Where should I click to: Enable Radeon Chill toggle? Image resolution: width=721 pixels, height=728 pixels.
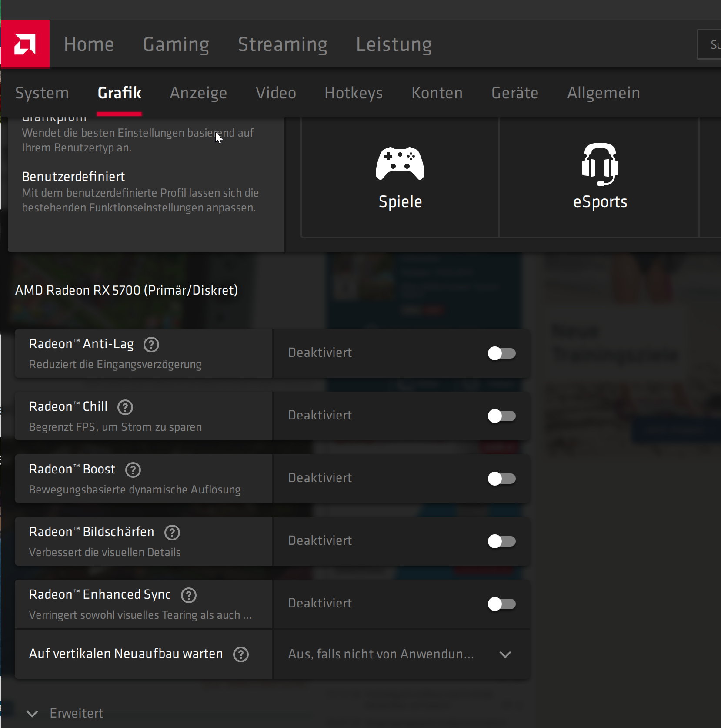pos(502,416)
